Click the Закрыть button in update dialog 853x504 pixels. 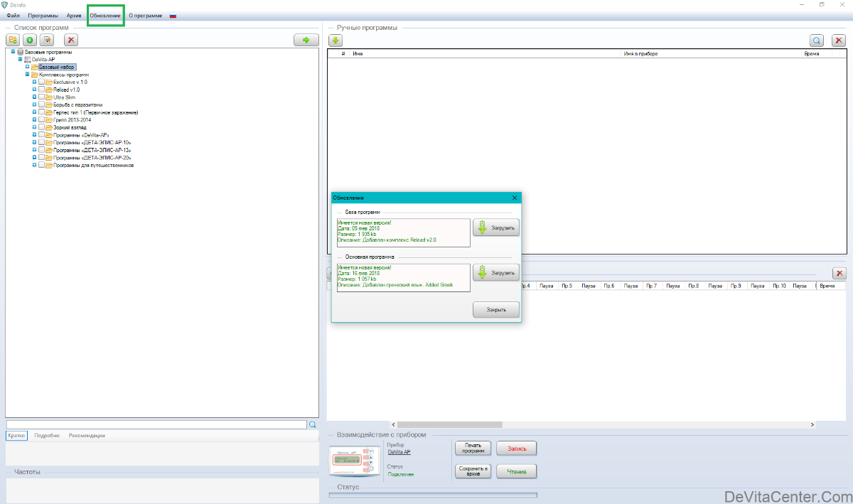tap(495, 310)
